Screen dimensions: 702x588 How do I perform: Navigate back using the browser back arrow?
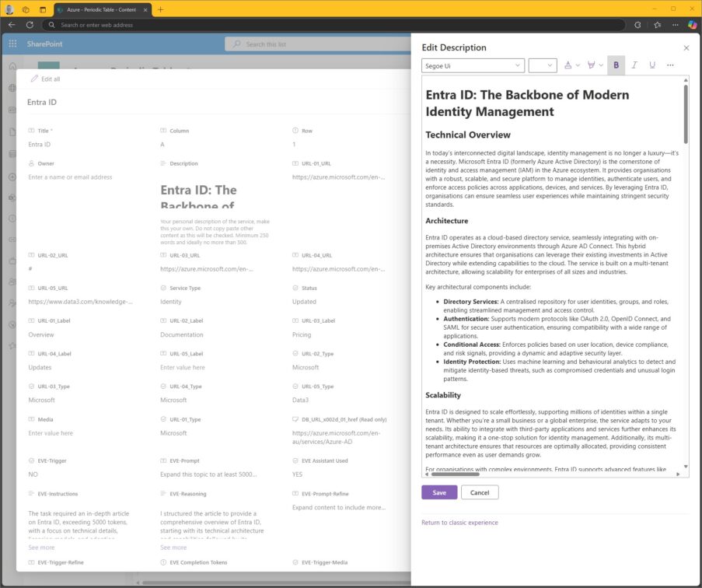pos(11,25)
